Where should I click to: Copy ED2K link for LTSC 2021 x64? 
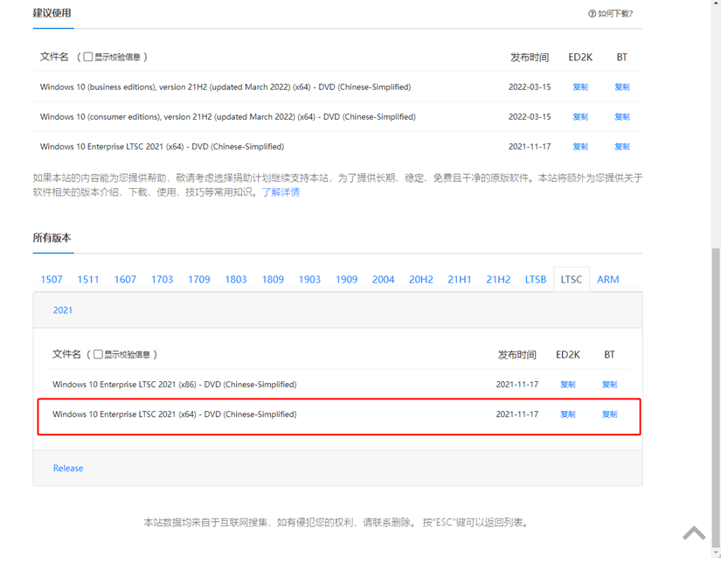pyautogui.click(x=567, y=414)
